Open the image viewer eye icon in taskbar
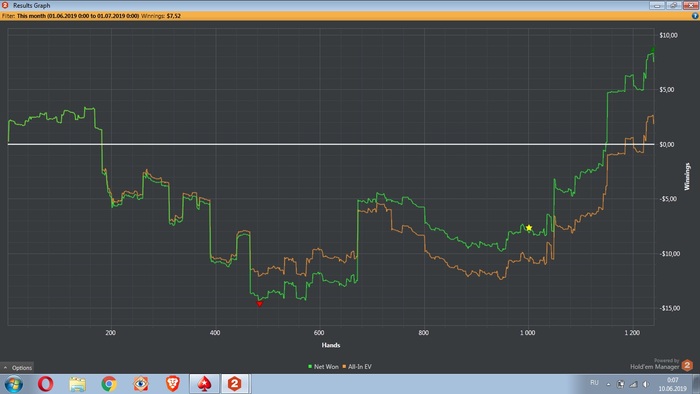 (x=141, y=383)
